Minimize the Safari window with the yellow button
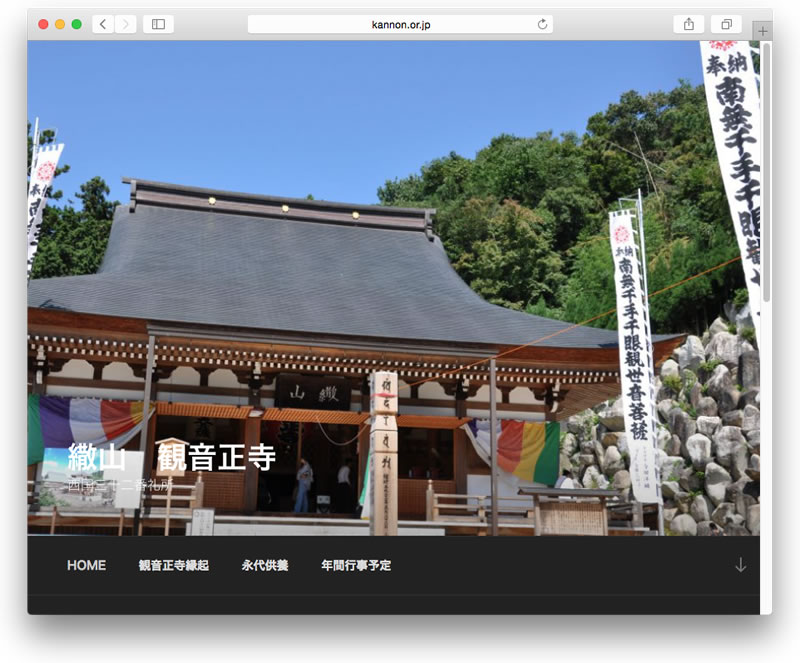Image resolution: width=800 pixels, height=663 pixels. click(x=60, y=24)
